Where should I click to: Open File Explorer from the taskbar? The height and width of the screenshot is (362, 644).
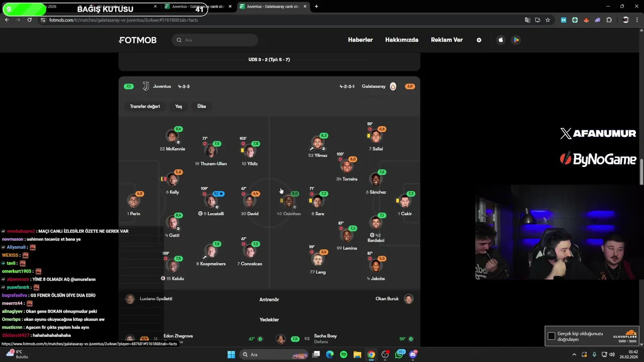(x=357, y=354)
